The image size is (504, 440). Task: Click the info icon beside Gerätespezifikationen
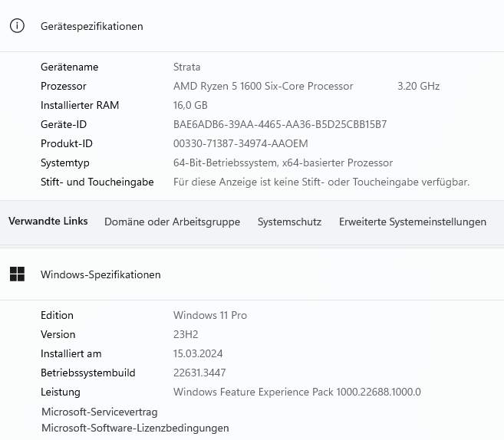17,26
